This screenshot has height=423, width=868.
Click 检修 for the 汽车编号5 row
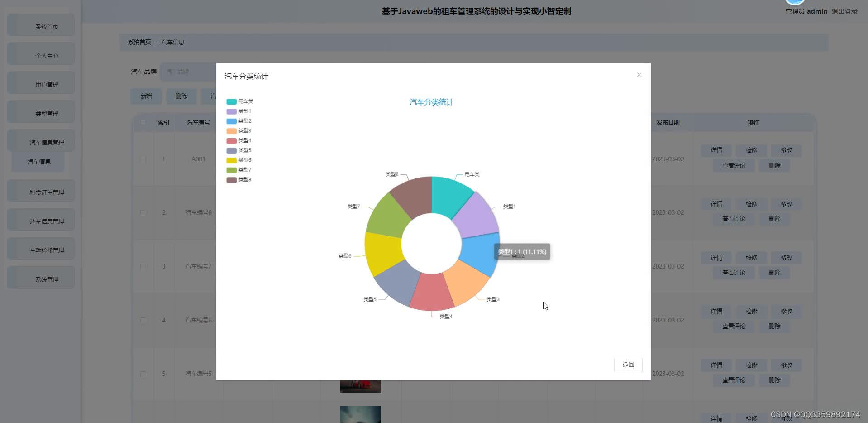(x=751, y=365)
